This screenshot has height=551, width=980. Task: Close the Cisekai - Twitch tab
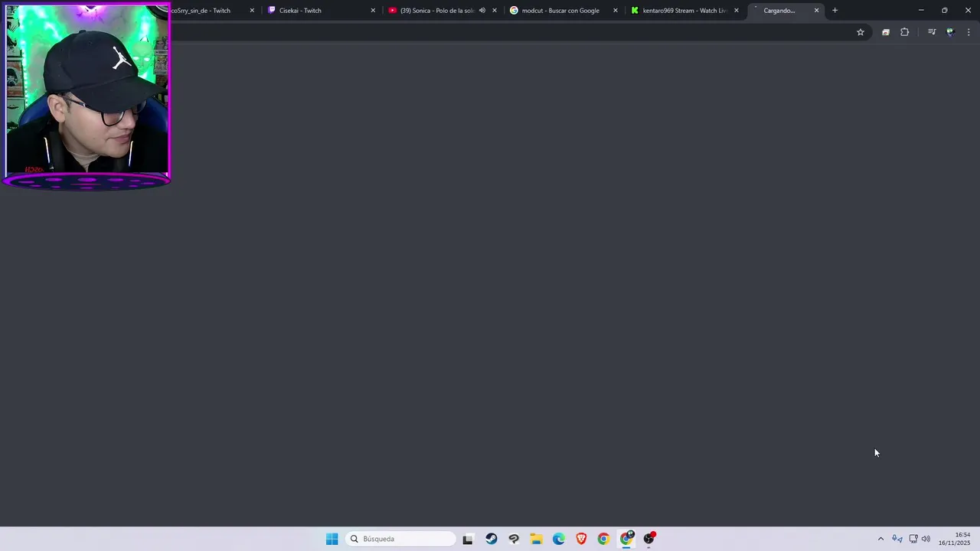[x=374, y=11]
